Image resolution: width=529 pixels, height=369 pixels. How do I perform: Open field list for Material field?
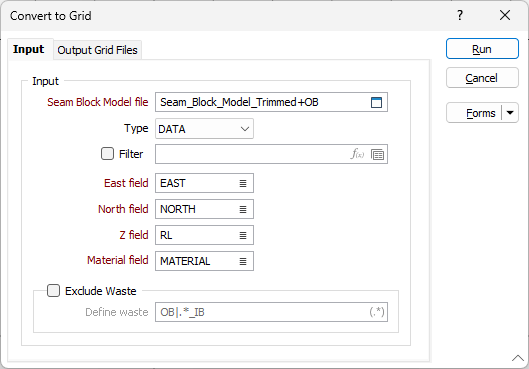point(243,261)
